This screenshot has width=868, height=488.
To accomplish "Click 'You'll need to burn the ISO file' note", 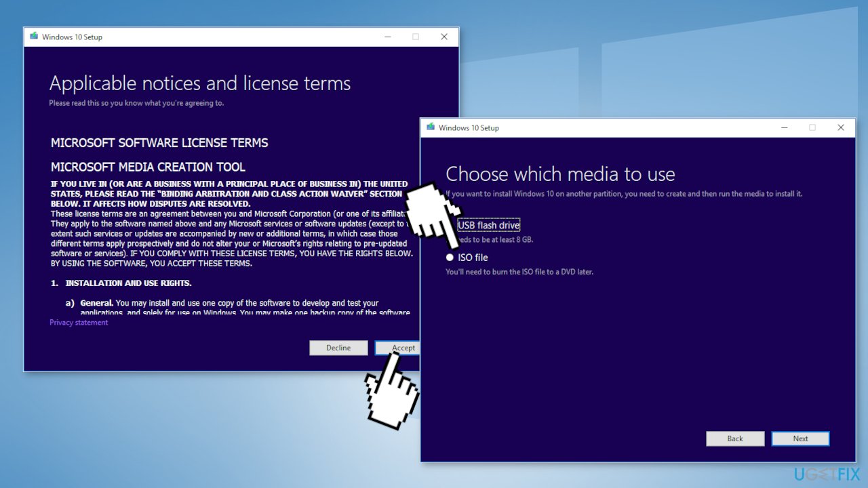I will (x=519, y=272).
